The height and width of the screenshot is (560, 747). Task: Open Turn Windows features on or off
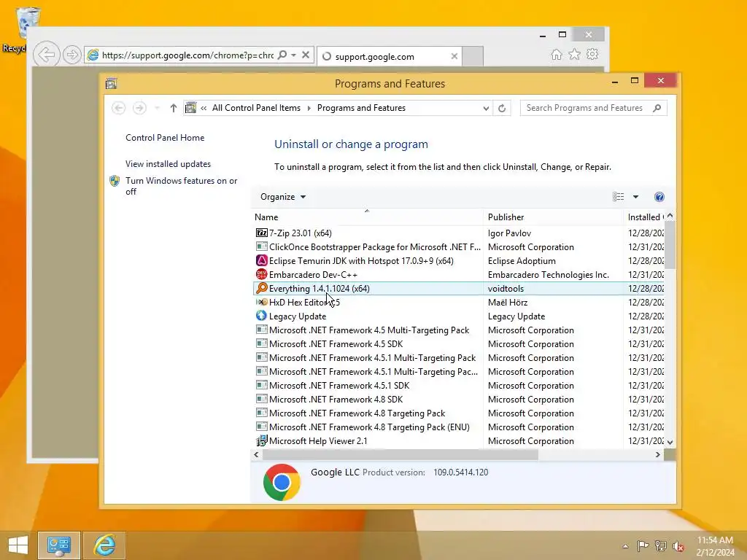(x=181, y=186)
